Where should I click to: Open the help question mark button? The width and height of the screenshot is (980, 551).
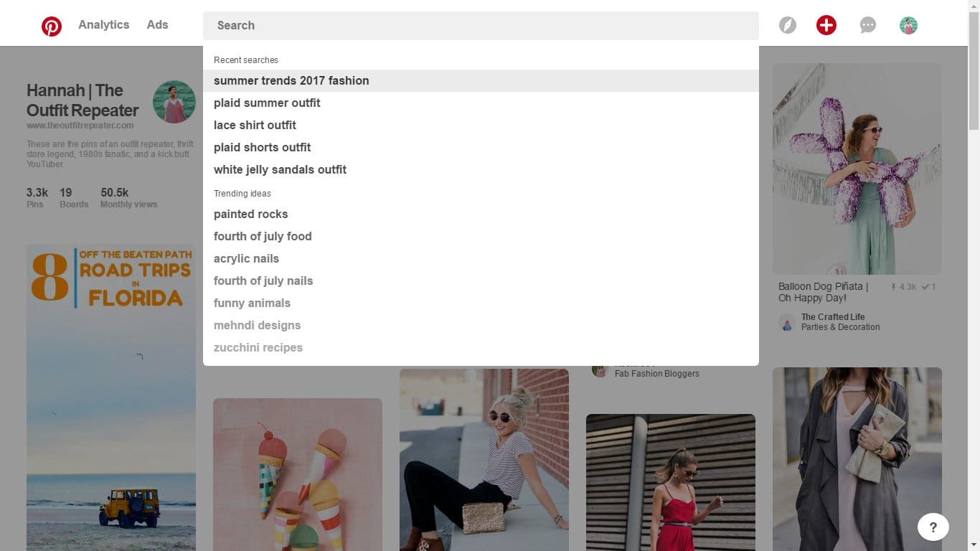tap(933, 527)
